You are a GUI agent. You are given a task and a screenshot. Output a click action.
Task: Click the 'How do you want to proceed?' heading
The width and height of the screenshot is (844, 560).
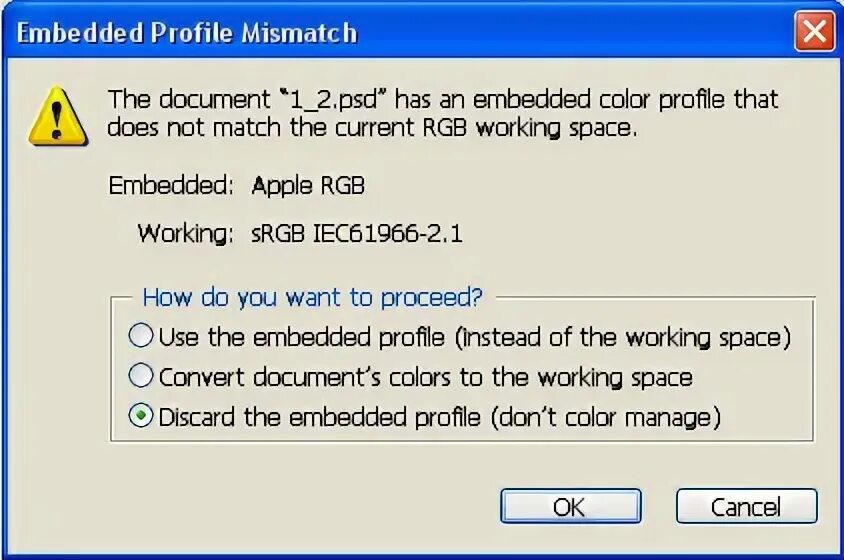[312, 297]
